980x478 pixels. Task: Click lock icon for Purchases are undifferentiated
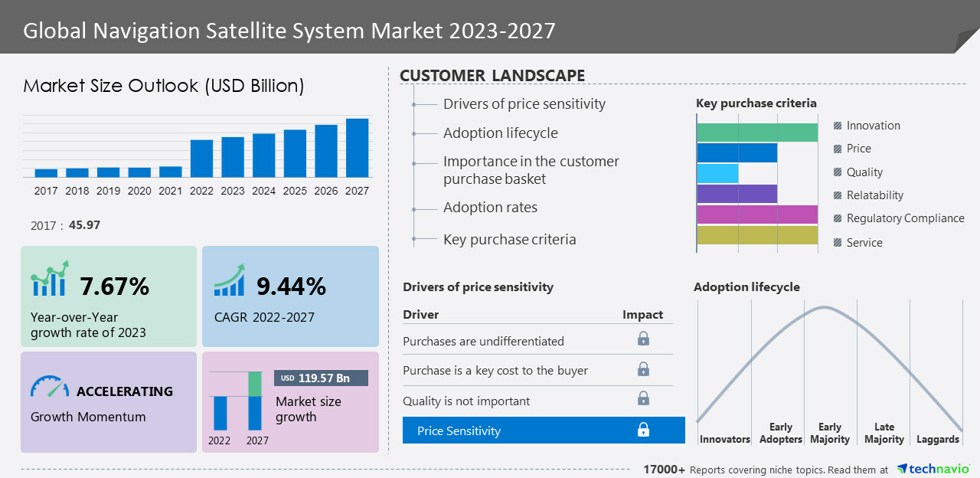(x=643, y=339)
